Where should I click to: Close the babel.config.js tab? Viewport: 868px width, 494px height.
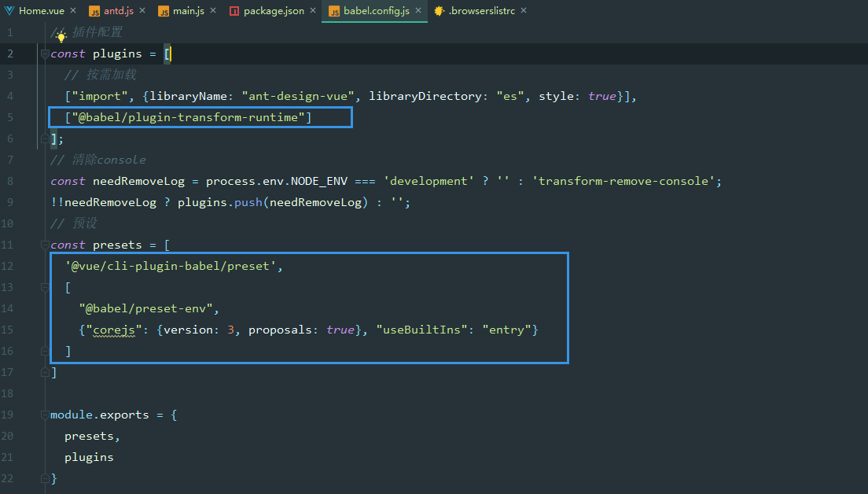pos(418,10)
